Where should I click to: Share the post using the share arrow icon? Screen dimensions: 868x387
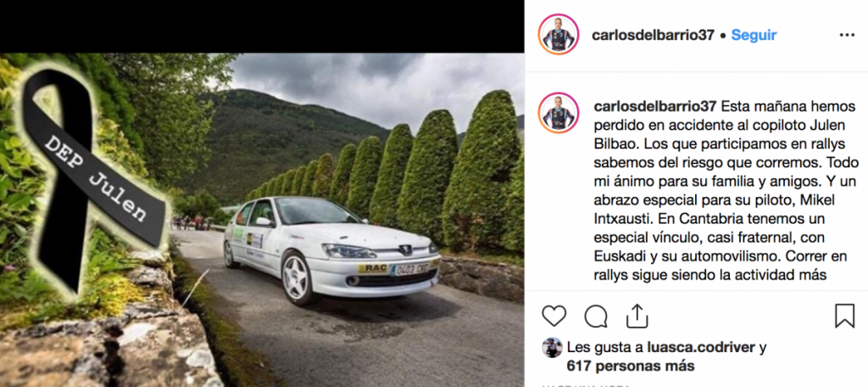pos(637,316)
